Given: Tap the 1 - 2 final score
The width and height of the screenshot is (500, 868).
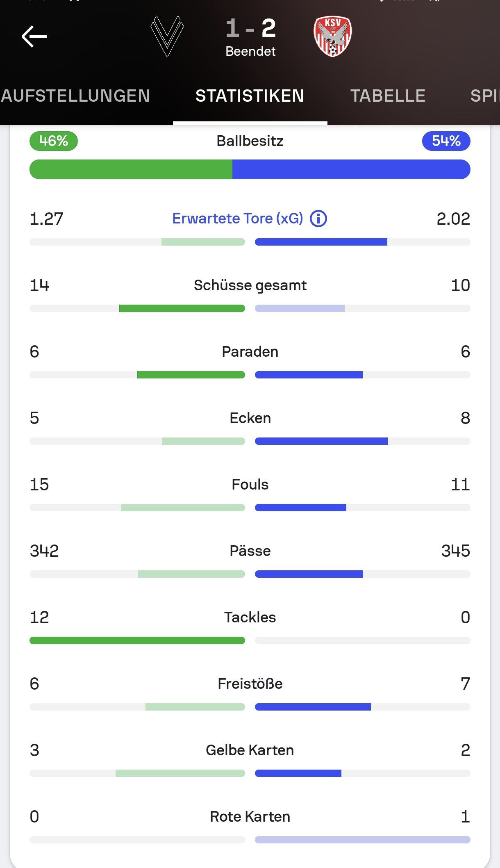Looking at the screenshot, I should pos(251,28).
